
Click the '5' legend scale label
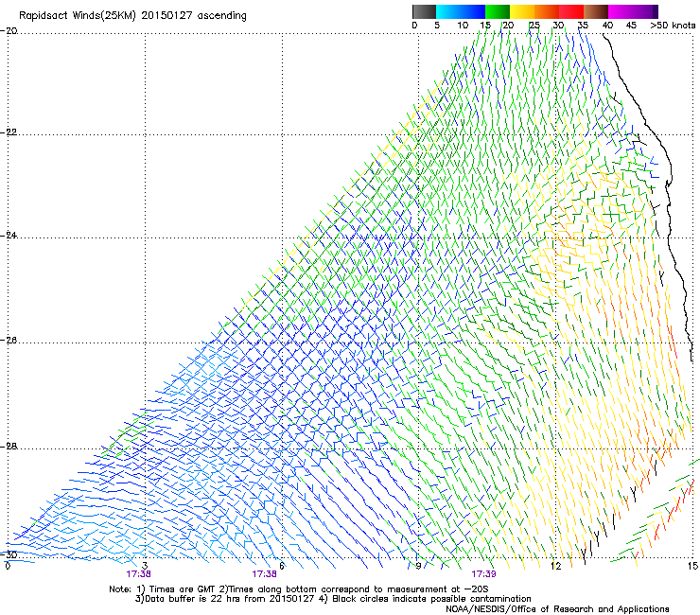tap(437, 25)
